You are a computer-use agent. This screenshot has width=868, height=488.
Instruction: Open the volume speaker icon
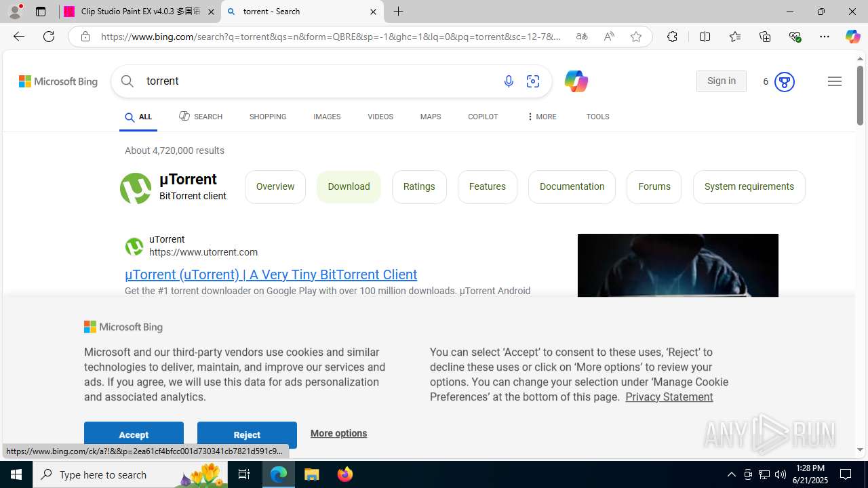coord(781,474)
